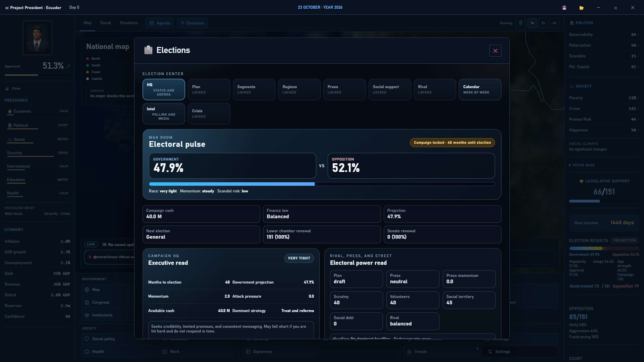Click the locked Rival card
Screen dimensions: 644x362
click(435, 89)
